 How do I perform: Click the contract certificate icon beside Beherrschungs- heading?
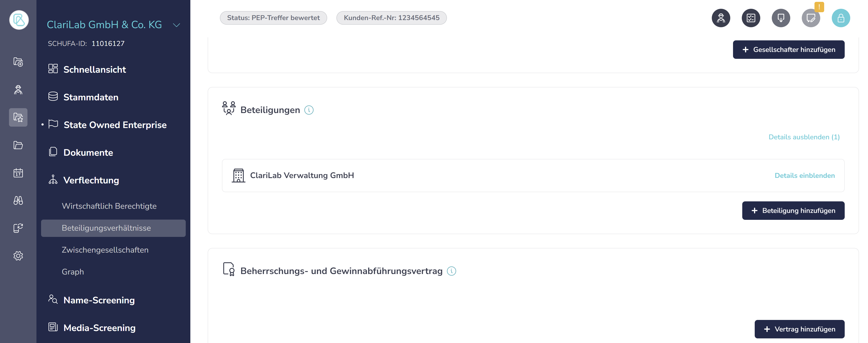click(229, 269)
